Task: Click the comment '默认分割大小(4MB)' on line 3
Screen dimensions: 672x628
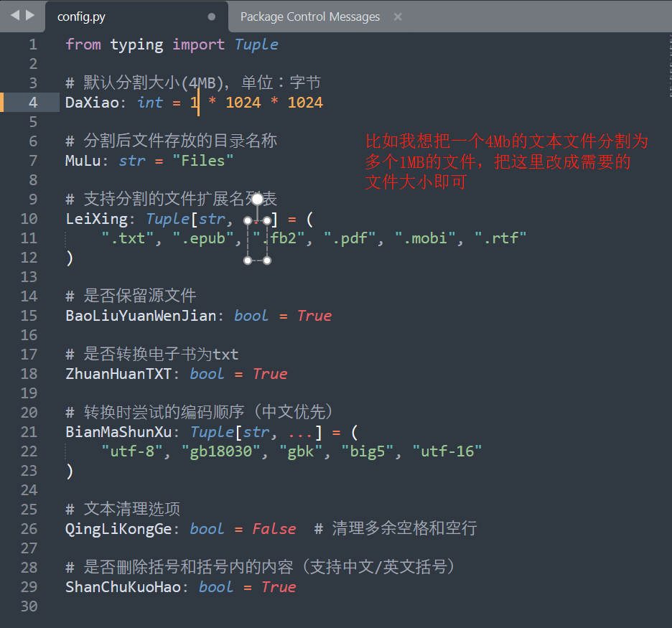Action: (154, 83)
